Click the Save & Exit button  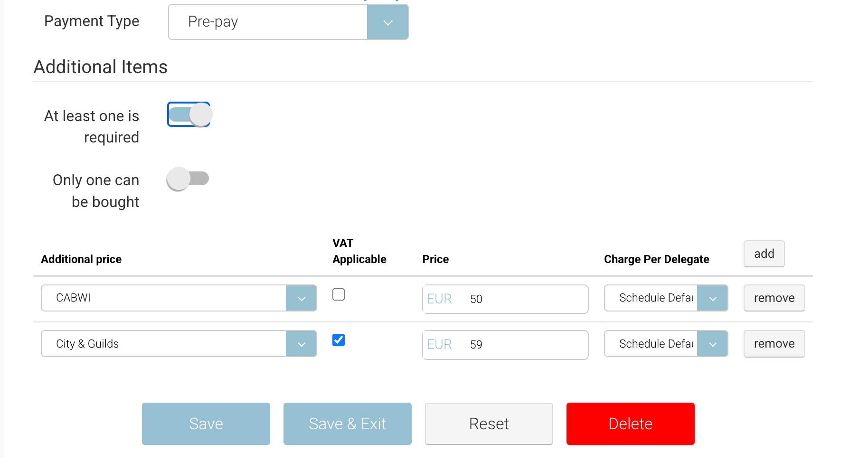coord(347,424)
